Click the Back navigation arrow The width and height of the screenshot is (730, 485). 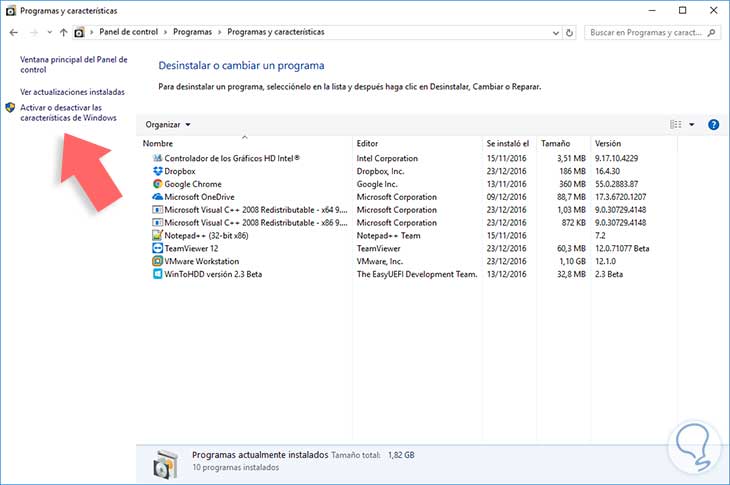tap(14, 33)
